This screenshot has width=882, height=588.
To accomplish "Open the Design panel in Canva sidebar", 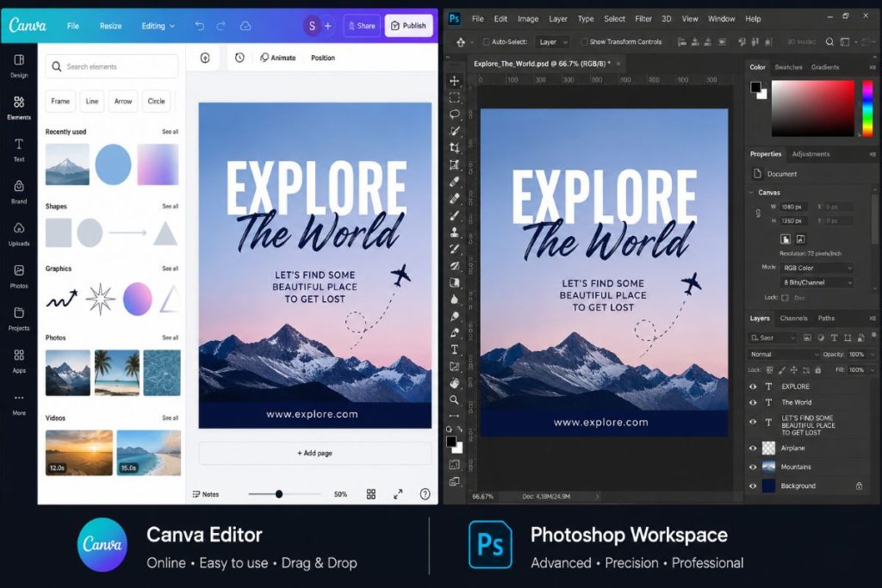I will (19, 65).
